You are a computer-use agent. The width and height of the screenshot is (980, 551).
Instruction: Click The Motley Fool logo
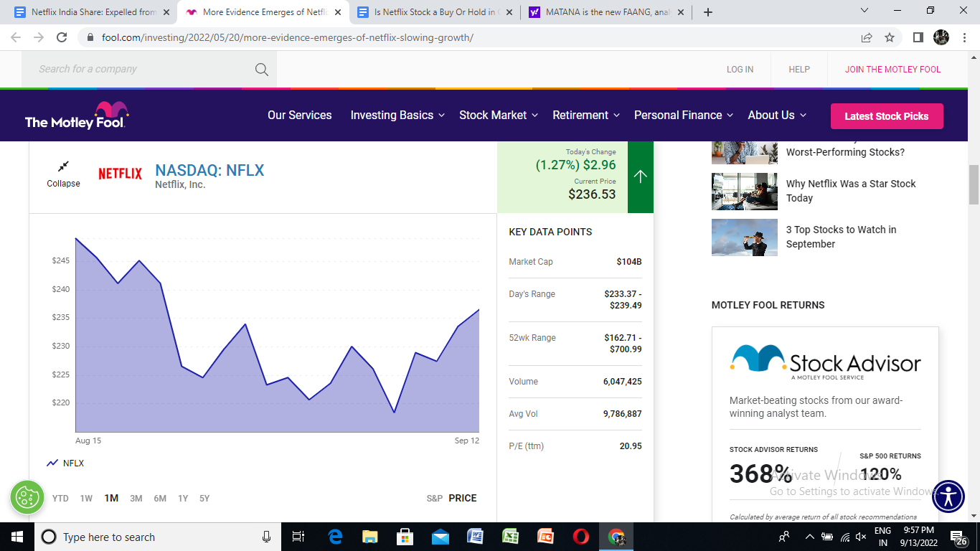coord(77,116)
